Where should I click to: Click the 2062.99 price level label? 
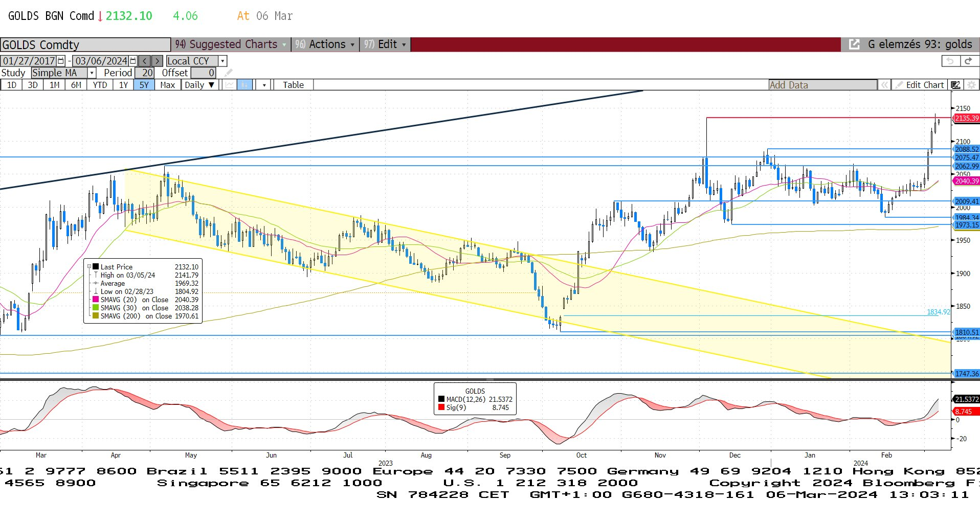point(966,166)
